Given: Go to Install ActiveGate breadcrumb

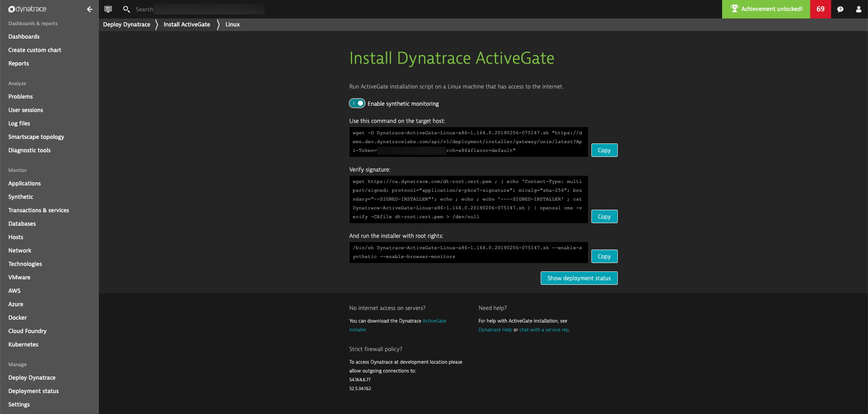Looking at the screenshot, I should pyautogui.click(x=187, y=24).
